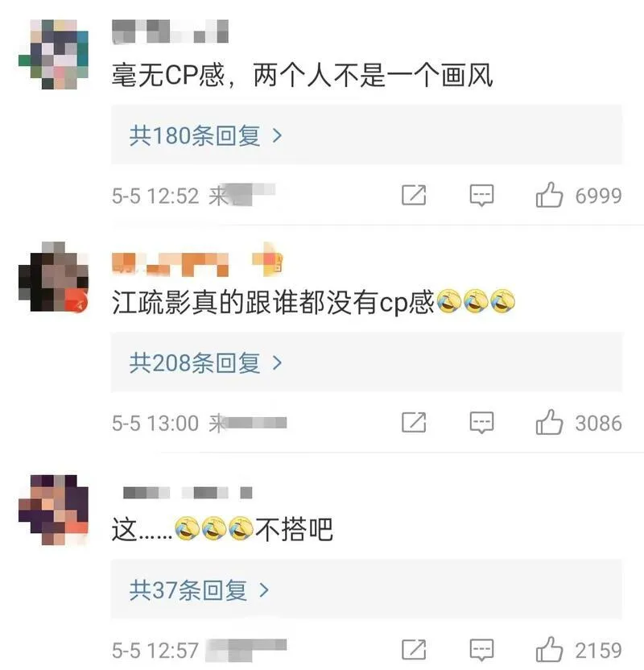Open third commenter's avatar profile
This screenshot has height=670, width=644.
tap(53, 510)
